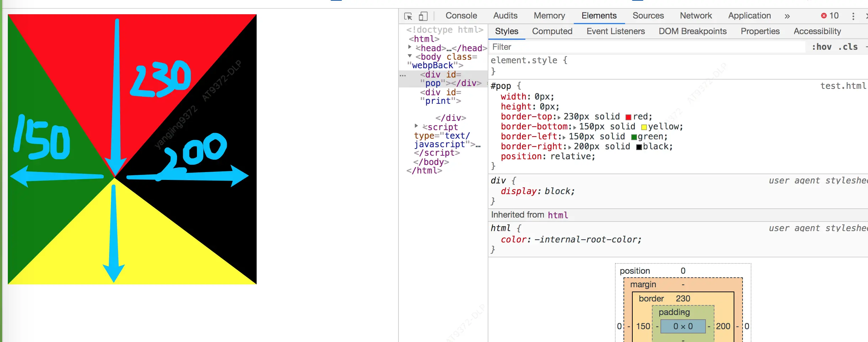Click the "display: block" user agent declaration

click(x=538, y=191)
